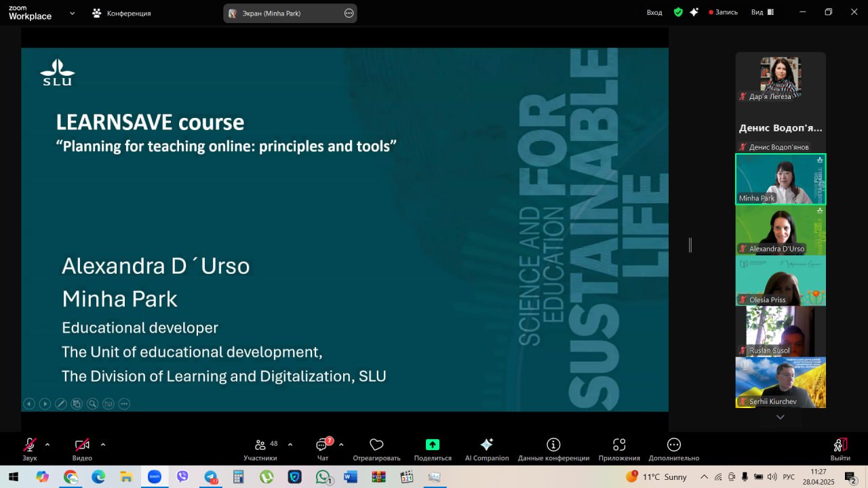Open Microsoft Edge from the taskbar

tap(98, 476)
